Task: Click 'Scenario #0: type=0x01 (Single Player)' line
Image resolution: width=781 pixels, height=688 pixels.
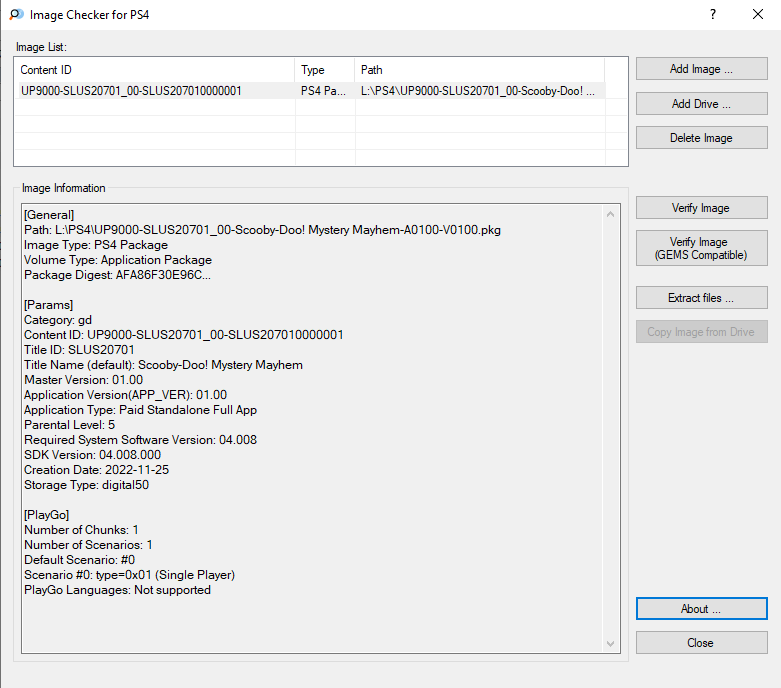Action: (x=129, y=574)
